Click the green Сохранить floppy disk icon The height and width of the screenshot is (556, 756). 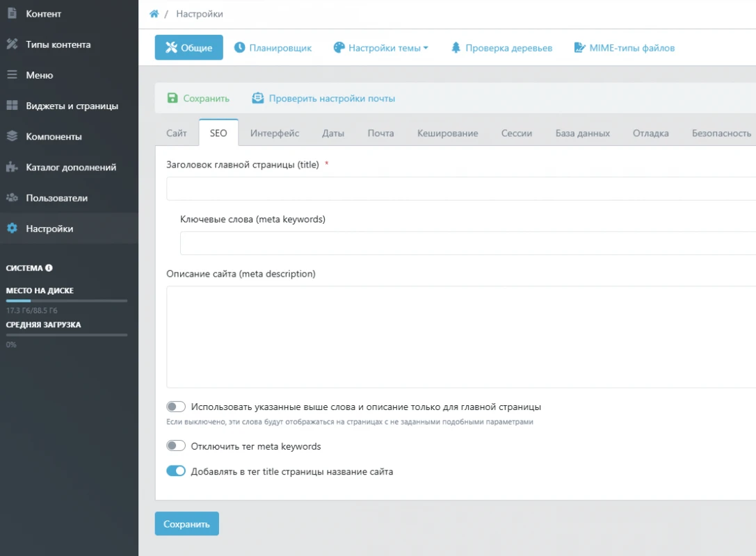click(x=172, y=98)
